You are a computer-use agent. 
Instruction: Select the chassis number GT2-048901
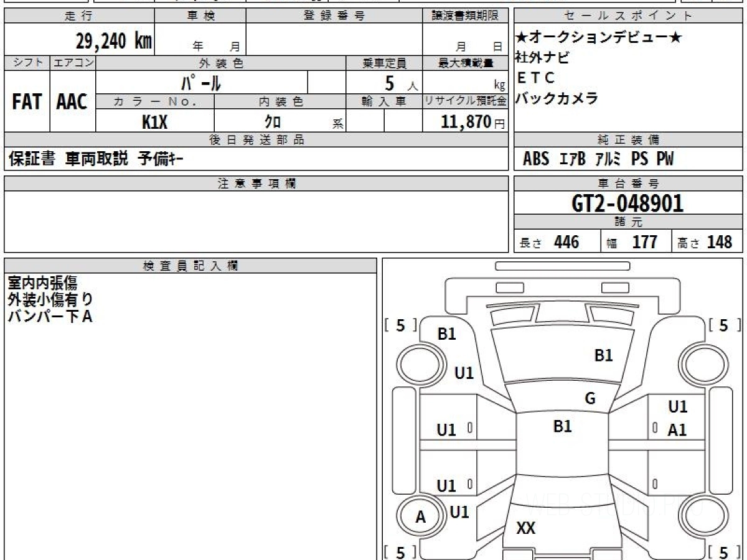[627, 203]
